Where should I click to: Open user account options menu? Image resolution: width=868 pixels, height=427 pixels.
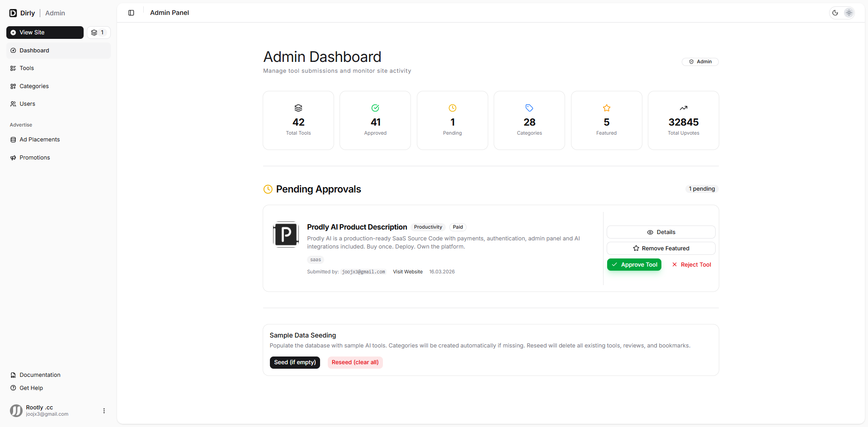(x=104, y=411)
